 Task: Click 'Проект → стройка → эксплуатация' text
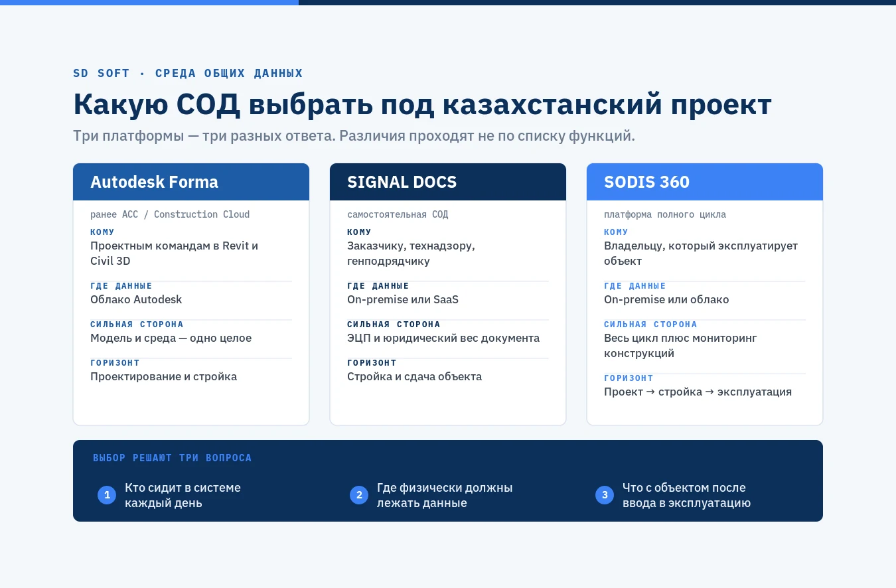[x=698, y=392]
